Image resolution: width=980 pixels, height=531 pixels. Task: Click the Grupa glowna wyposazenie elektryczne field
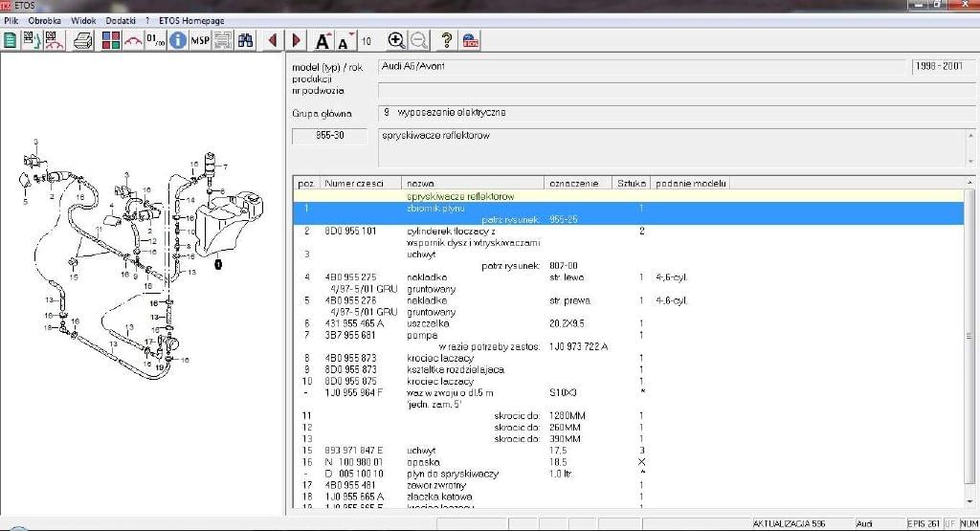tap(677, 113)
